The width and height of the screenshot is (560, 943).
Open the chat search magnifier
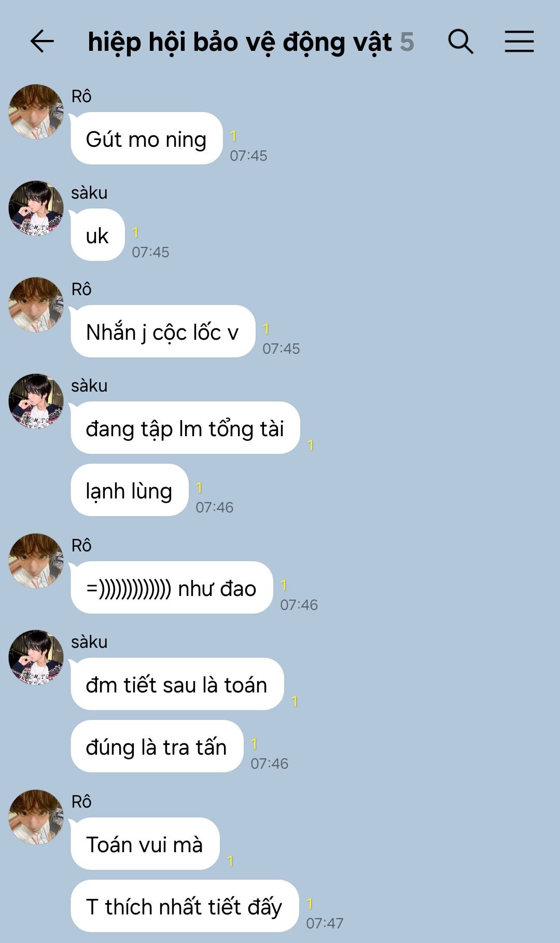point(460,41)
